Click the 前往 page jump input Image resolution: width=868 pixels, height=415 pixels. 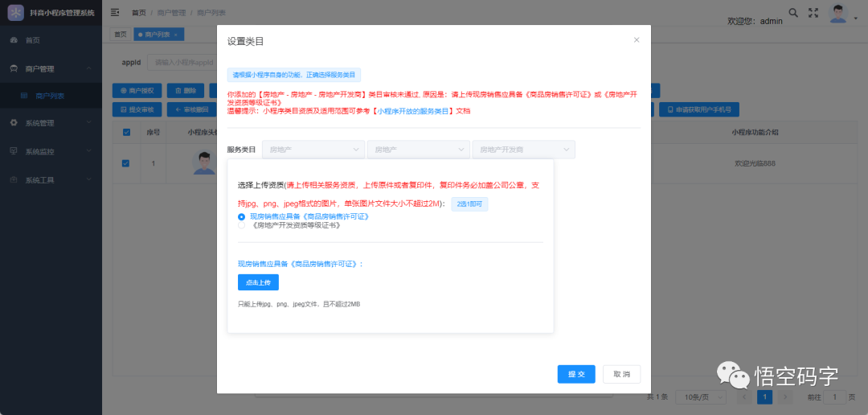[x=835, y=397]
